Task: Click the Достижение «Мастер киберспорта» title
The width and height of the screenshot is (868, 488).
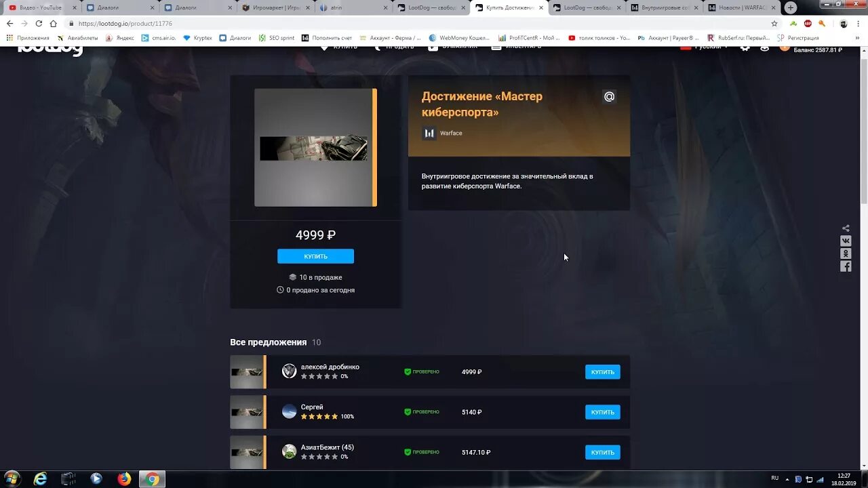Action: [x=482, y=104]
